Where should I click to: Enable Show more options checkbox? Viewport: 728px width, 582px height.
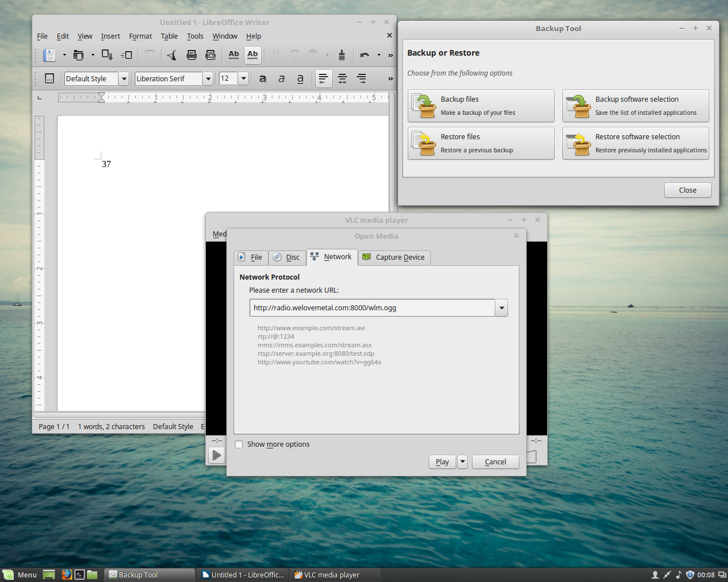239,444
